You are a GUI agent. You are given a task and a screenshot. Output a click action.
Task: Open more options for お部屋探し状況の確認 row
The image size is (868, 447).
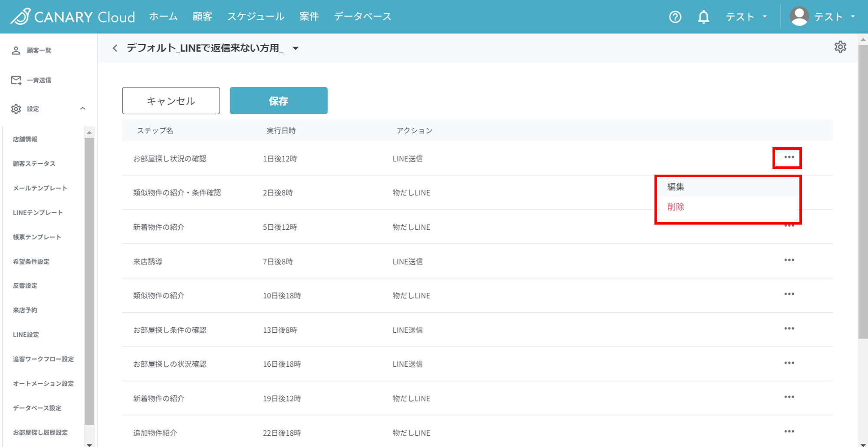tap(789, 157)
